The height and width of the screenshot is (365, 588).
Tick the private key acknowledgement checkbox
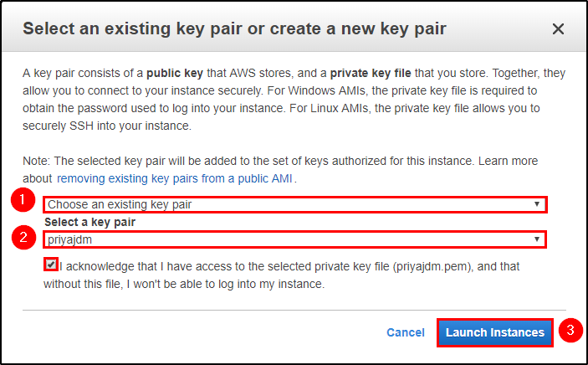coord(51,265)
